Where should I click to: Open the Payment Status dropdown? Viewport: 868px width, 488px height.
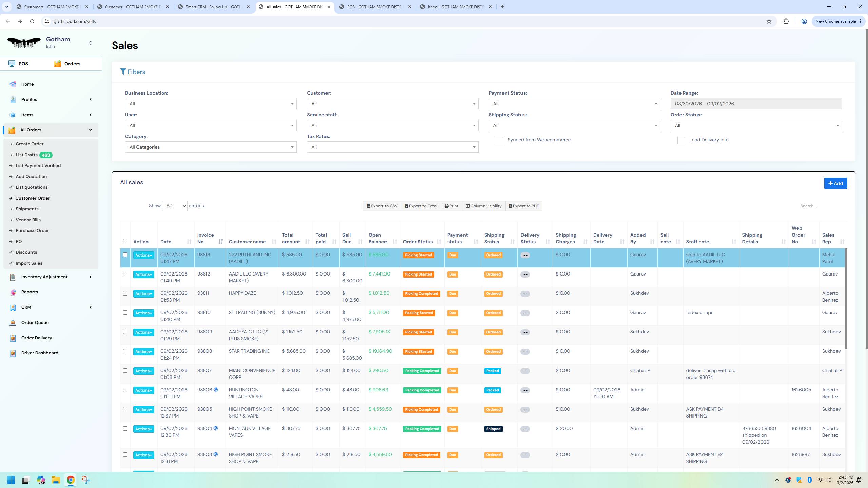pyautogui.click(x=574, y=104)
